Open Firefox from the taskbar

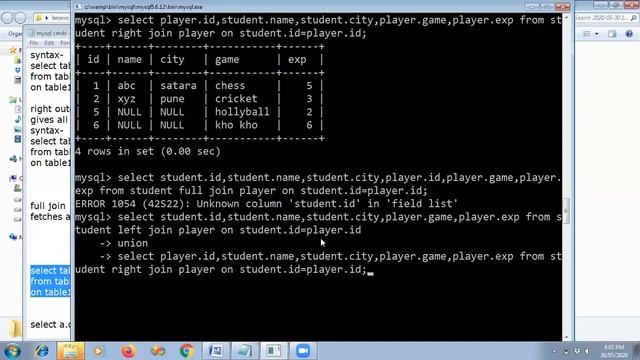point(128,351)
